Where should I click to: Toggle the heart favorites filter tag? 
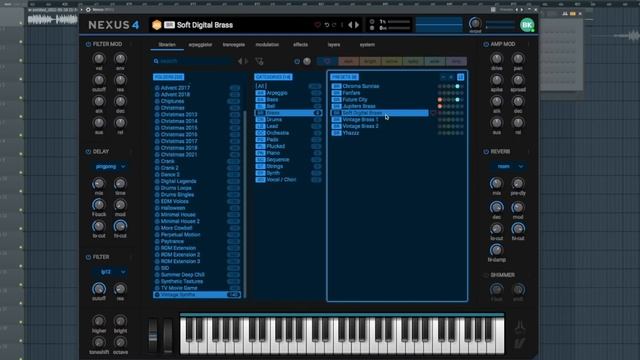click(x=327, y=61)
